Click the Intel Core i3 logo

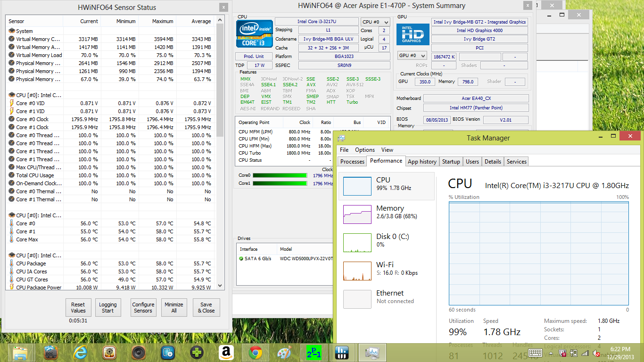click(255, 34)
